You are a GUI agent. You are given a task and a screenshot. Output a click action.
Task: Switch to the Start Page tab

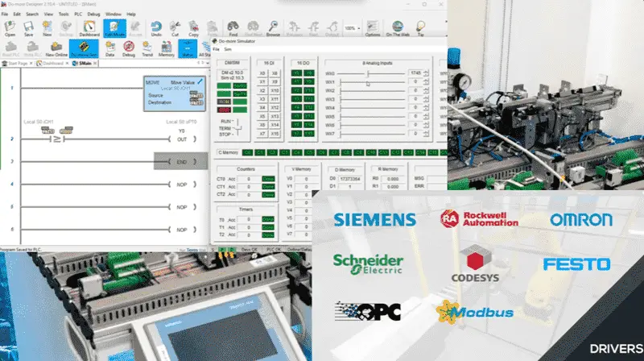pyautogui.click(x=16, y=64)
